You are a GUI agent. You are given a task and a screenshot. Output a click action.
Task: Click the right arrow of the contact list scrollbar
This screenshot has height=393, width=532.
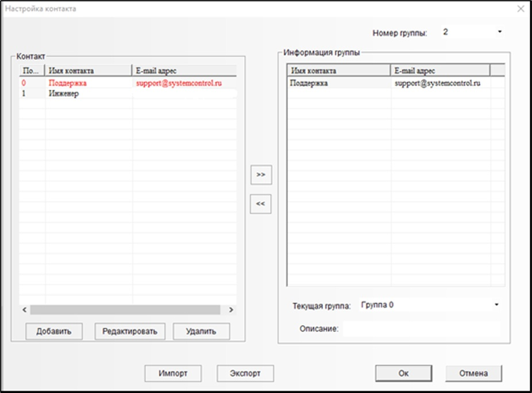tap(231, 310)
